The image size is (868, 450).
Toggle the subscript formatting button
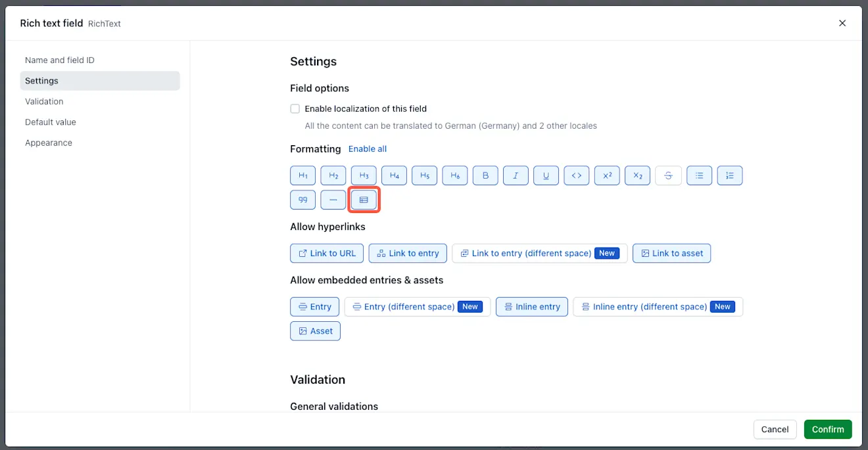click(637, 175)
